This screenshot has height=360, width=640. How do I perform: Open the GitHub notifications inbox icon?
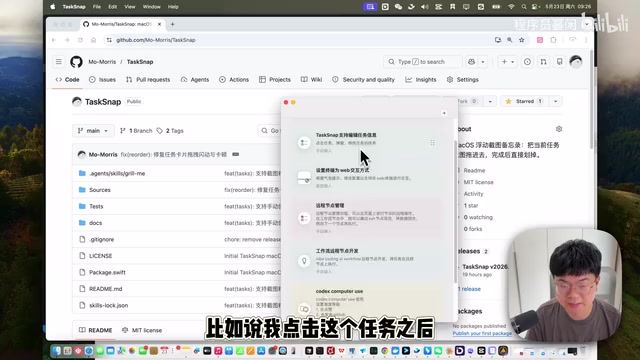[x=560, y=62]
